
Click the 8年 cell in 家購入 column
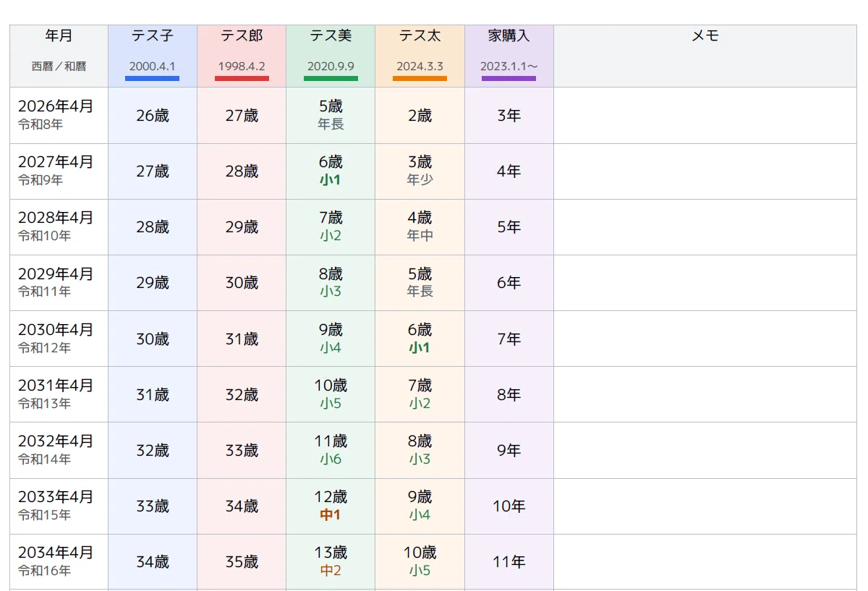tap(509, 394)
